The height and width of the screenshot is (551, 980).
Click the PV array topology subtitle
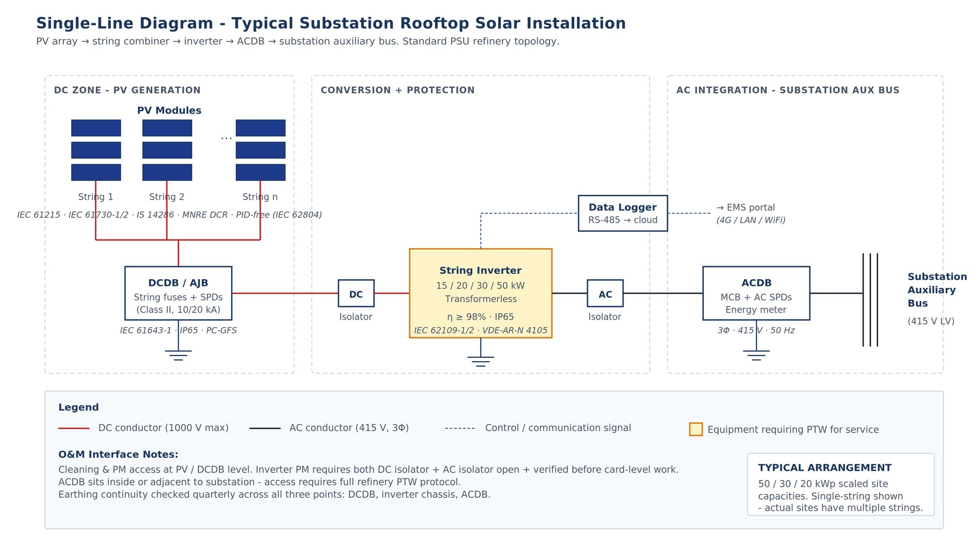(x=298, y=41)
